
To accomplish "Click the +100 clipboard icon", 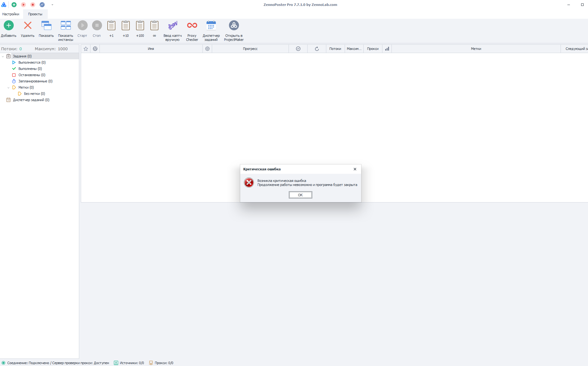I will click(x=140, y=25).
